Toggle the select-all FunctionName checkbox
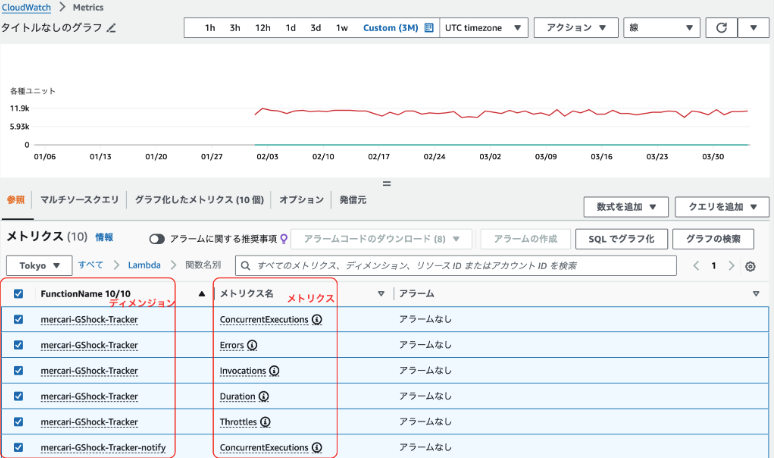 coord(18,294)
